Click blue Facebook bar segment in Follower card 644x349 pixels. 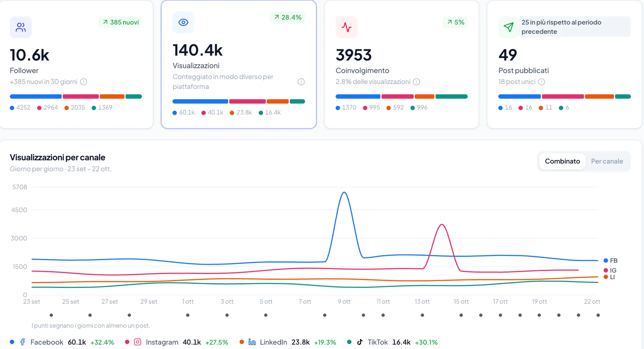pyautogui.click(x=36, y=97)
